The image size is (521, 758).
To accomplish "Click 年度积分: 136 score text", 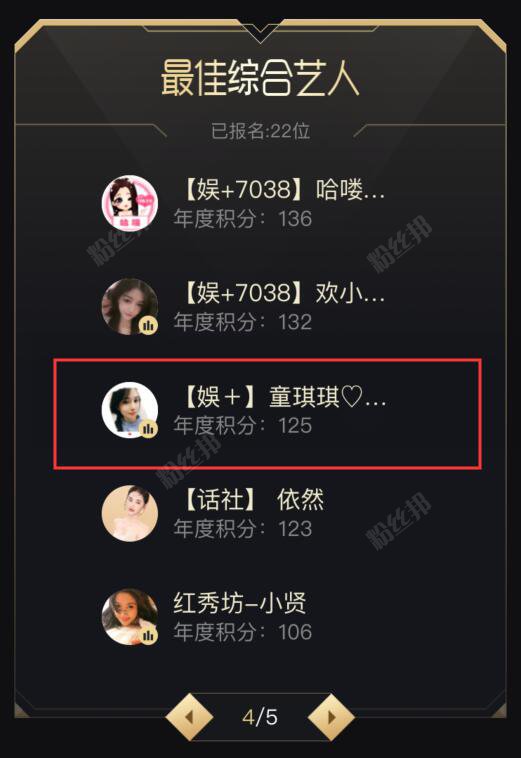I will click(x=243, y=219).
